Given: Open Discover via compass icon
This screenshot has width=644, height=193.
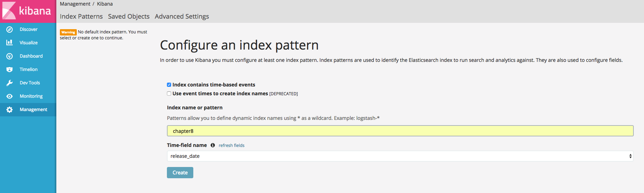Looking at the screenshot, I should pos(10,30).
